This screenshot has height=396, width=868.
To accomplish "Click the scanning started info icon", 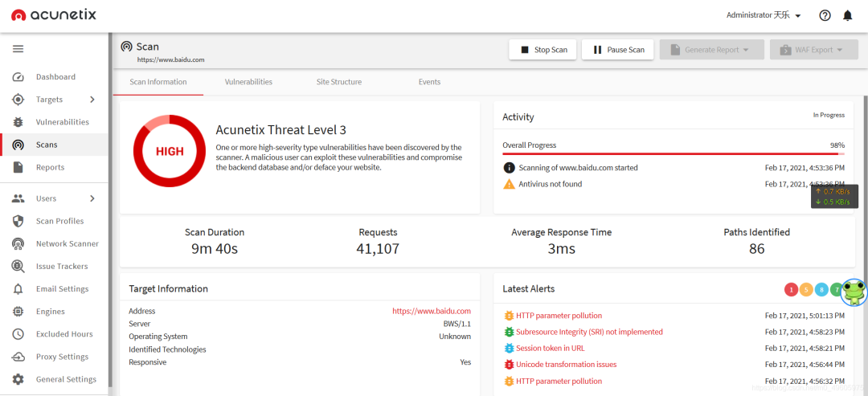I will 509,168.
